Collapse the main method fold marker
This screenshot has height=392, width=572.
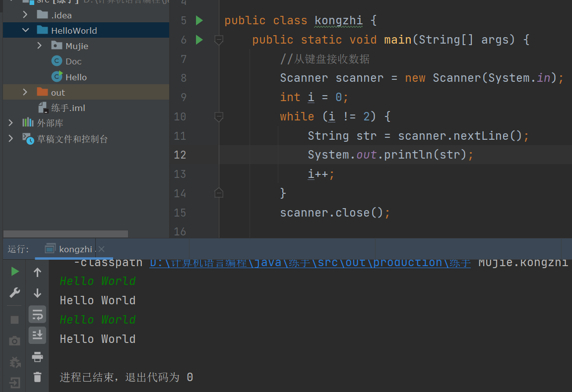click(x=218, y=40)
